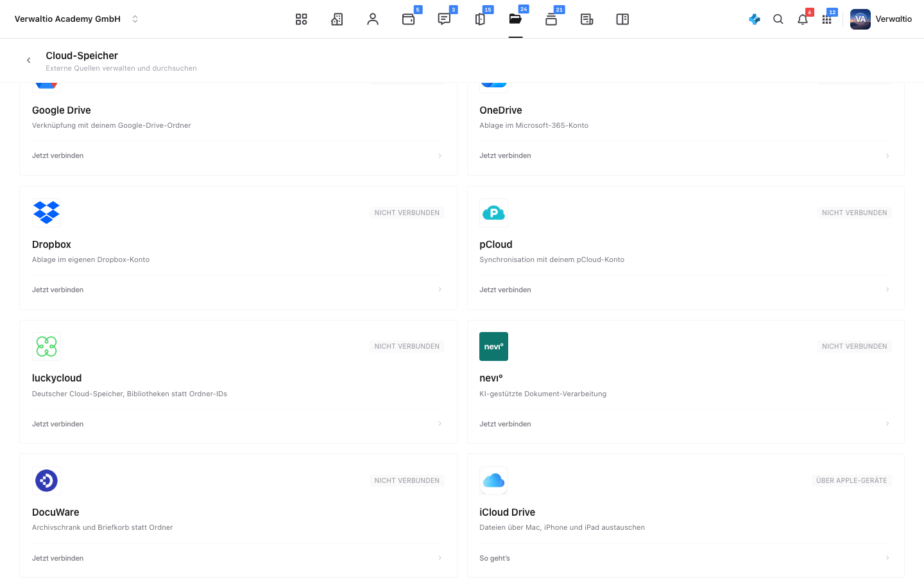Click the chevron in the pCloud card
The image size is (924, 578).
click(x=887, y=290)
